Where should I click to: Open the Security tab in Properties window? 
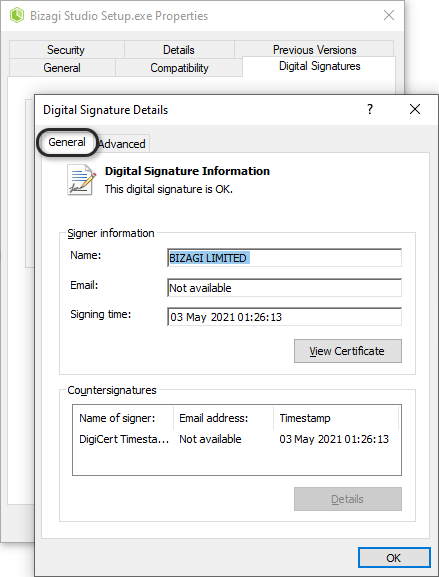point(66,50)
